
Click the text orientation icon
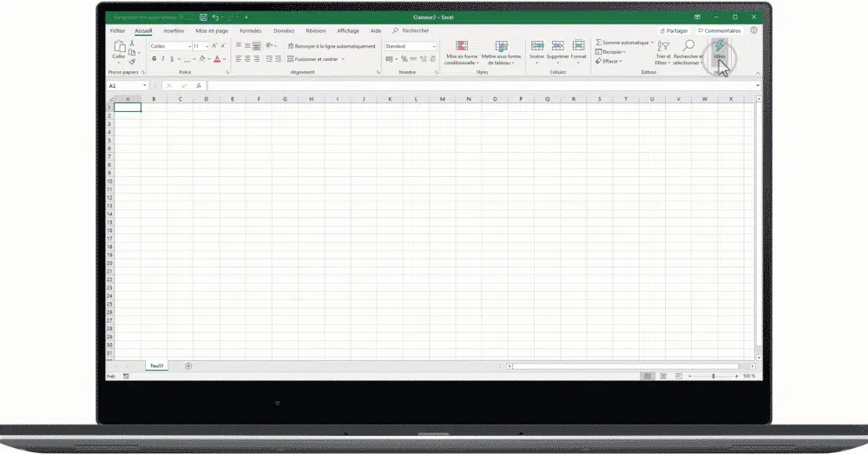269,46
